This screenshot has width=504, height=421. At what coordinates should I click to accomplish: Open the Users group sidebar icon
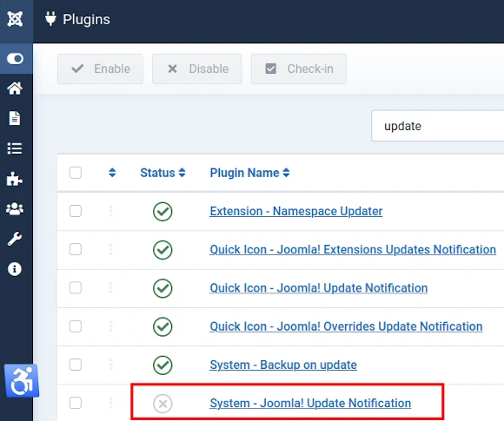point(15,209)
